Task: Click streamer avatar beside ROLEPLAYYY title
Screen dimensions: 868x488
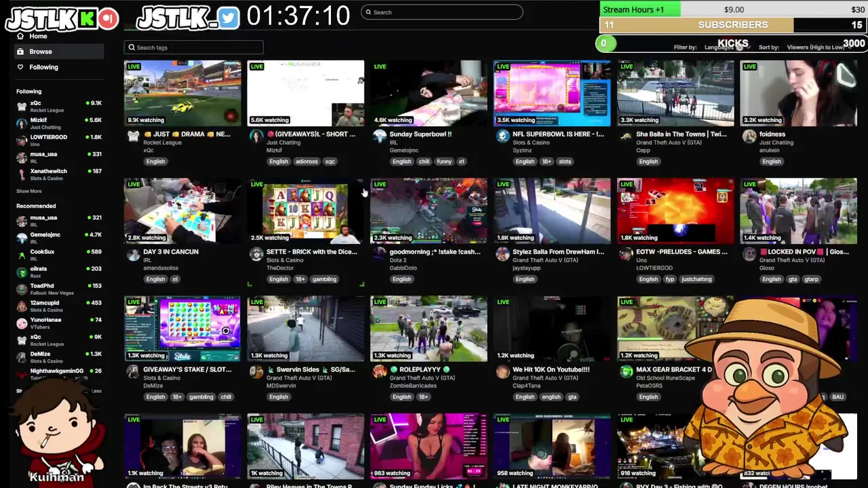Action: pos(379,372)
